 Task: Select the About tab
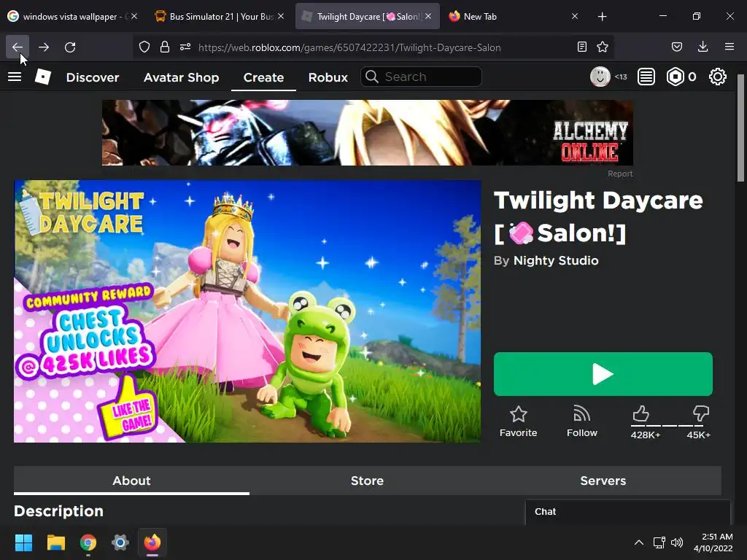click(131, 481)
